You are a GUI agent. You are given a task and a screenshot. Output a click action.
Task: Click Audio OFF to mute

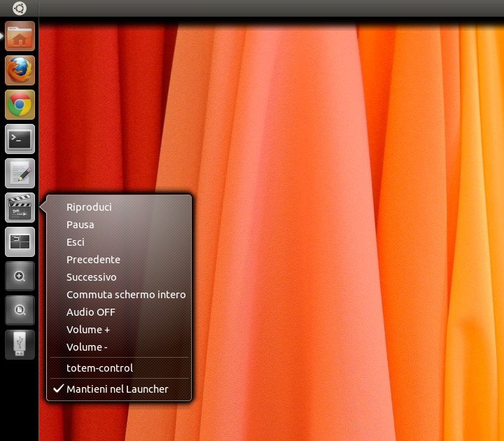[119, 312]
